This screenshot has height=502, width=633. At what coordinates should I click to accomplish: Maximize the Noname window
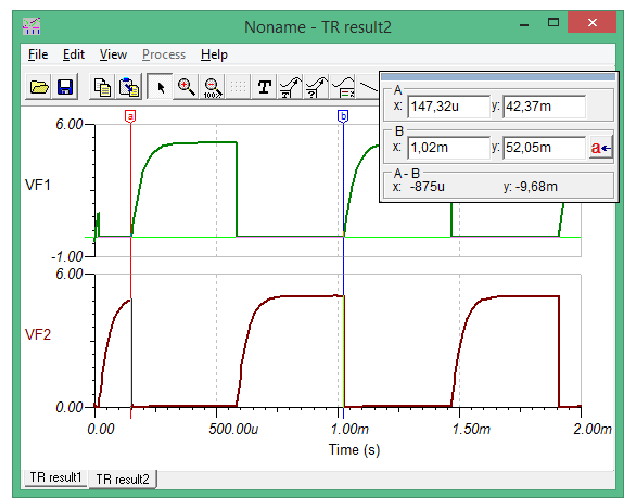553,23
